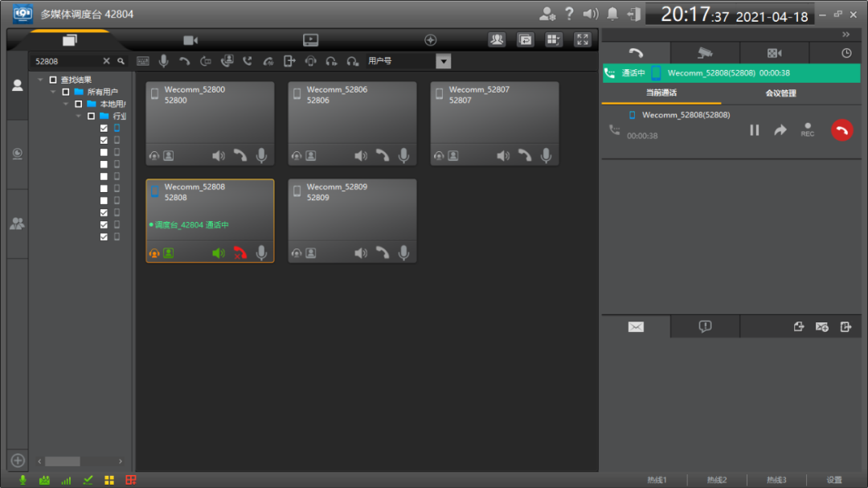Screen dimensions: 868x488
Task: Open the compass map tab
Action: pos(431,40)
